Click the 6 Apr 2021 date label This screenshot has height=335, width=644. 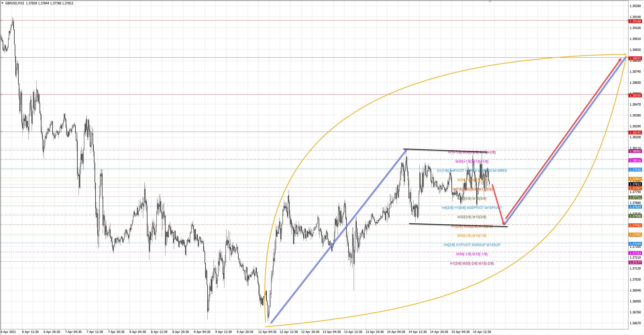point(8,332)
